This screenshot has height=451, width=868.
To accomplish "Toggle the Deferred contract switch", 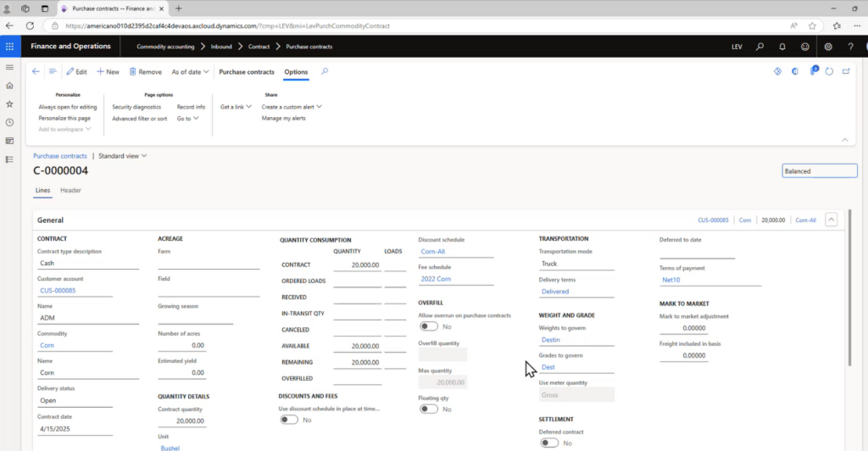I will coord(549,443).
